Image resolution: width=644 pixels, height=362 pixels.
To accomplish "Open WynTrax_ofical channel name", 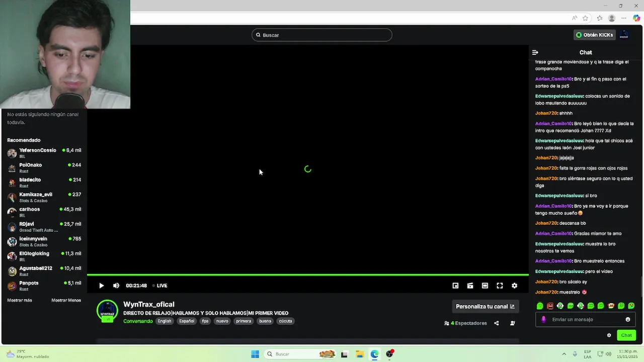I will click(x=149, y=304).
